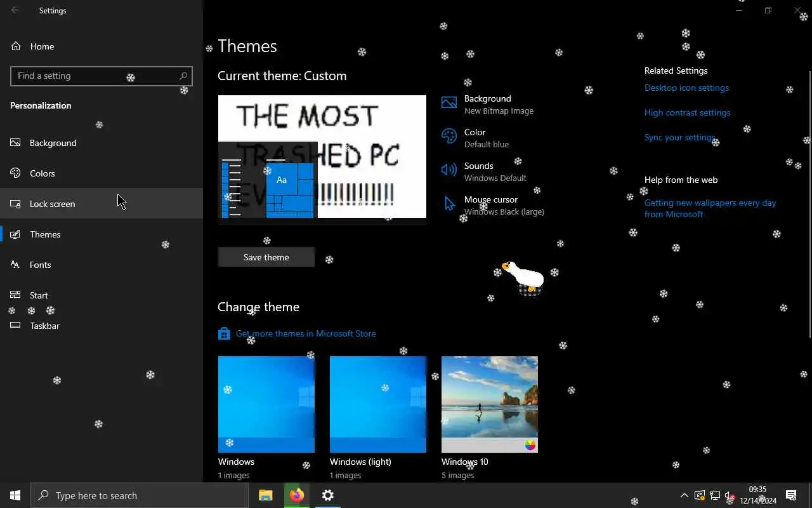Screen dimensions: 812x508
Task: Open Background option labeled New Bitmap Image
Action: point(488,104)
